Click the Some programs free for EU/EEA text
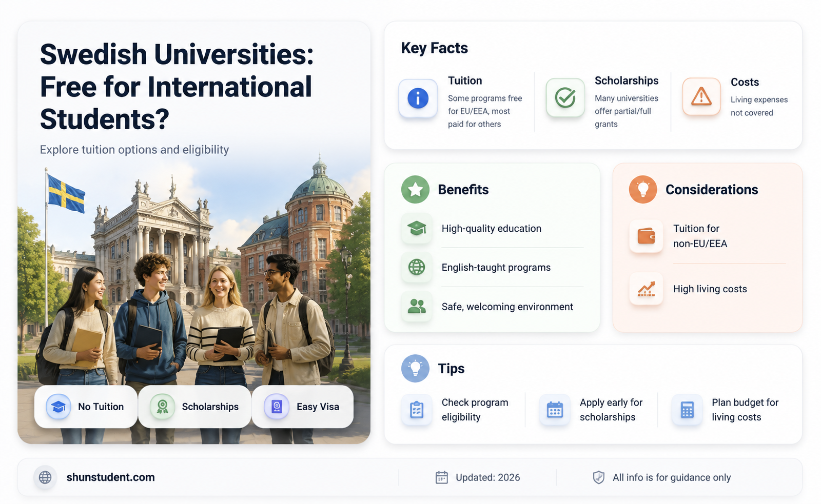 [x=485, y=111]
